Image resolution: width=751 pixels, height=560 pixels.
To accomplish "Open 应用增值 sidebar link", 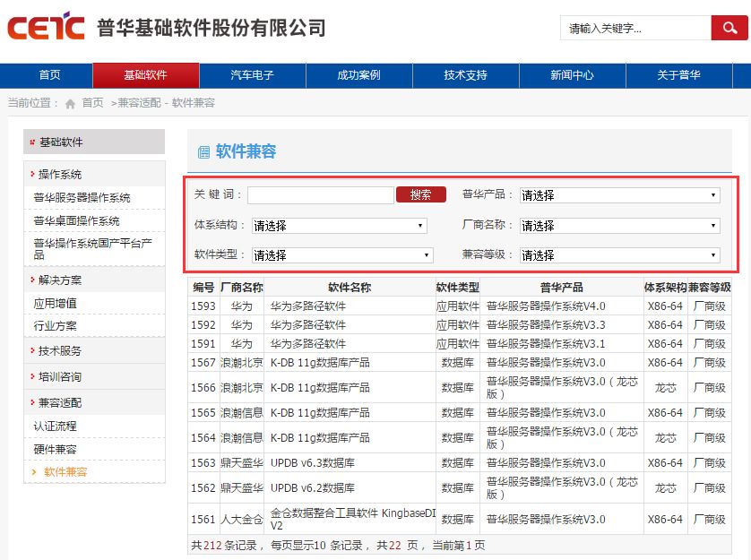I will [55, 303].
